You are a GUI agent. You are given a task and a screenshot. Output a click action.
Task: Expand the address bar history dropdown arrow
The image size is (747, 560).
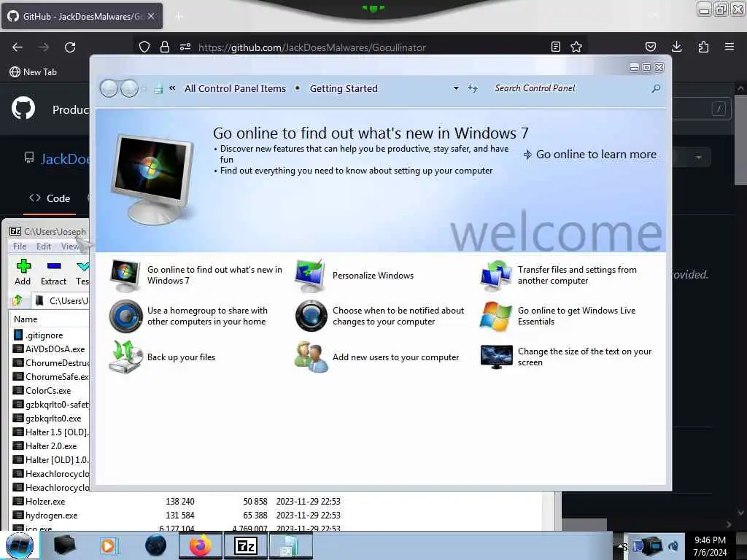[x=456, y=88]
